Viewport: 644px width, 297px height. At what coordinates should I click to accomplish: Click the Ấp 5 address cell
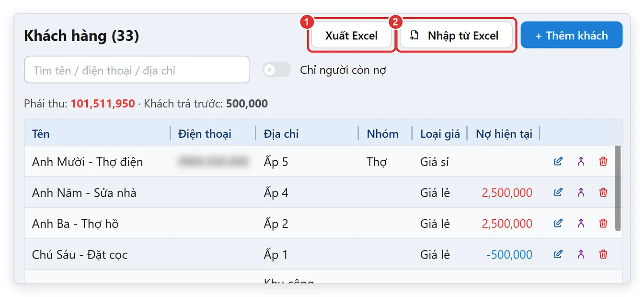coord(276,162)
